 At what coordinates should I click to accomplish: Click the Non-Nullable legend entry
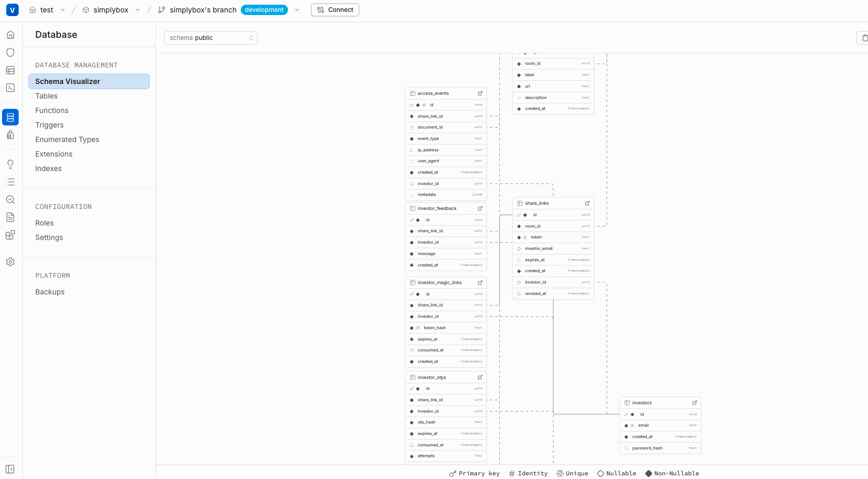[x=672, y=473]
